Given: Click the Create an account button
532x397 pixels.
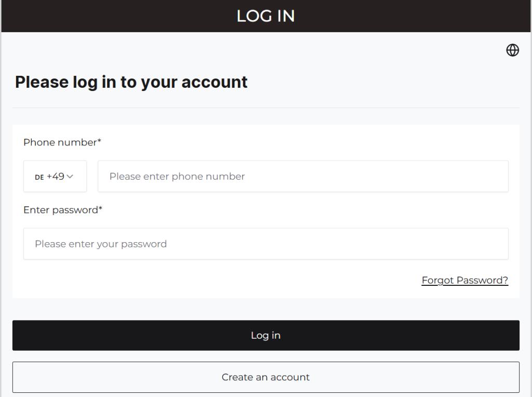Looking at the screenshot, I should [x=265, y=377].
